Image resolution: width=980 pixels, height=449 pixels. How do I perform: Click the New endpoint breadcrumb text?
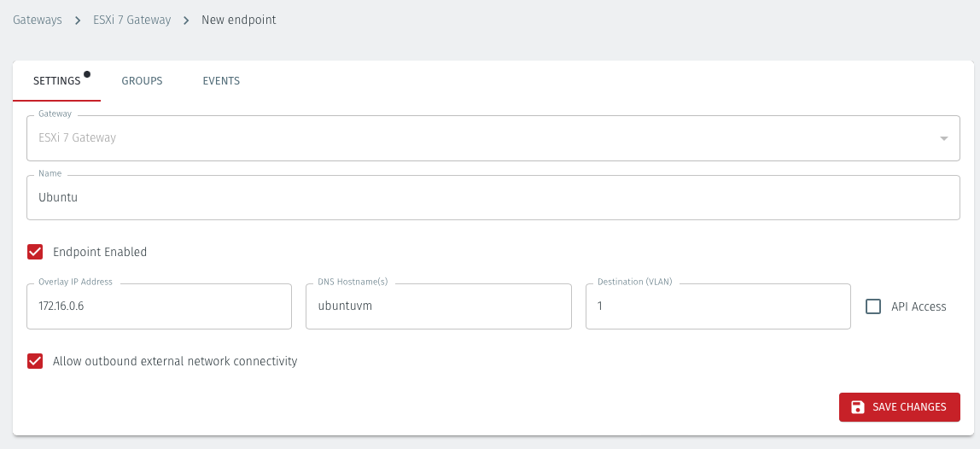pos(239,20)
